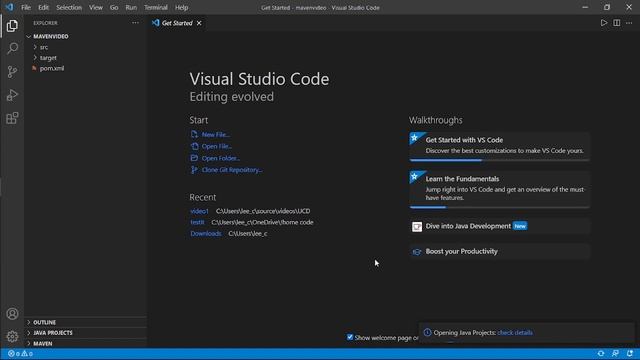Click the feedback icon in the status bar
Image resolution: width=640 pixels, height=360 pixels.
(x=615, y=353)
